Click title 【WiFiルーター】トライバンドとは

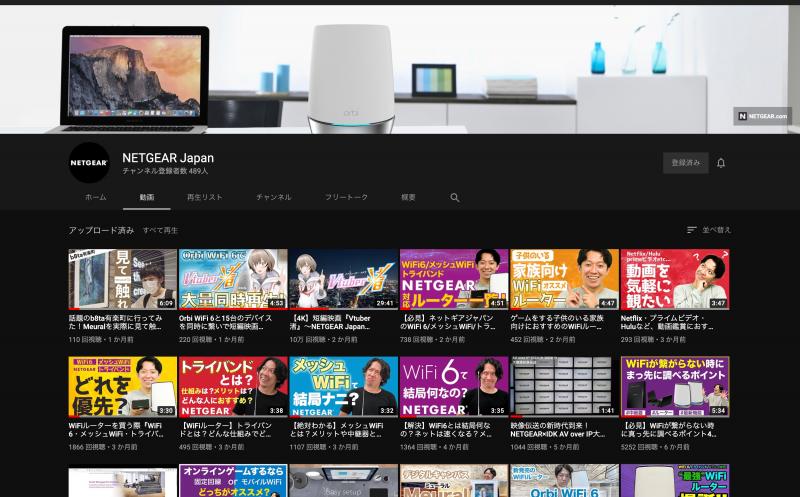(x=227, y=430)
